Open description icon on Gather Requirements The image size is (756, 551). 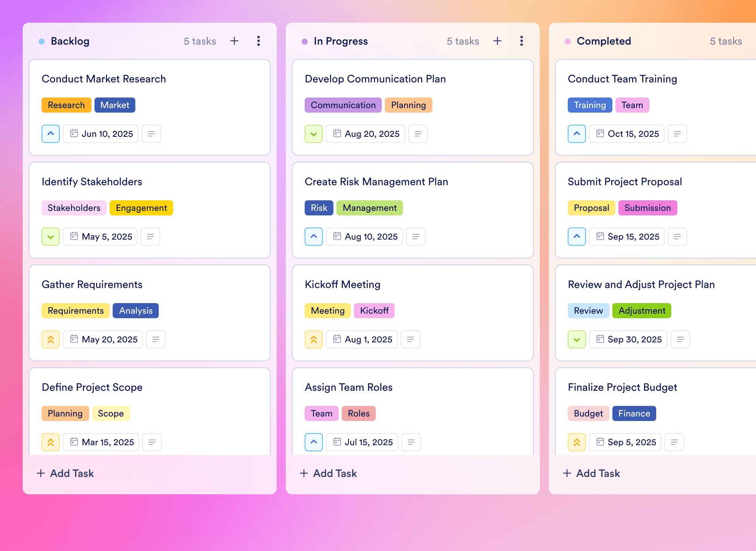pyautogui.click(x=156, y=339)
